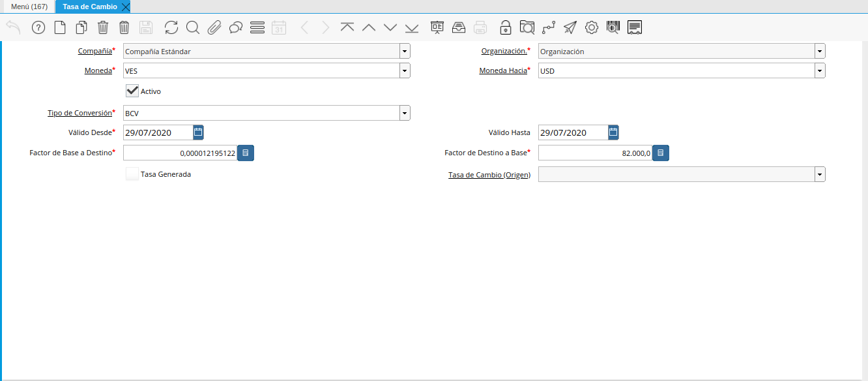Click the Tasa de Cambio (Origen) label link

[x=489, y=175]
